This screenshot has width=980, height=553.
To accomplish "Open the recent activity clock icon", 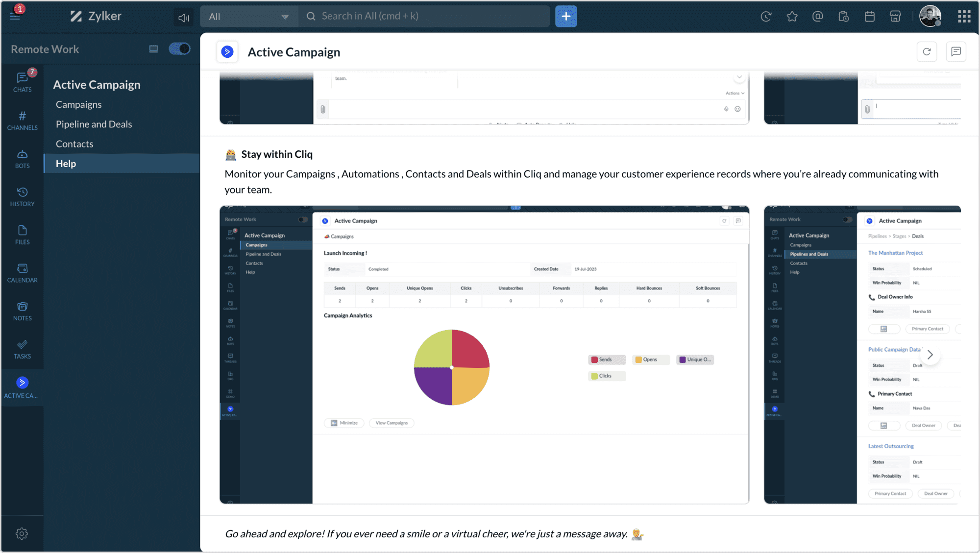I will coord(766,17).
